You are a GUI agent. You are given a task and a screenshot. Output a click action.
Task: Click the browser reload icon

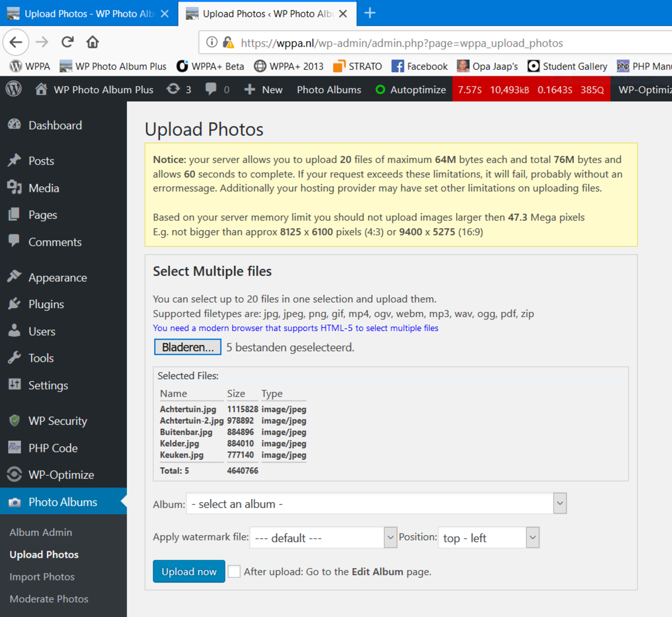[x=68, y=43]
